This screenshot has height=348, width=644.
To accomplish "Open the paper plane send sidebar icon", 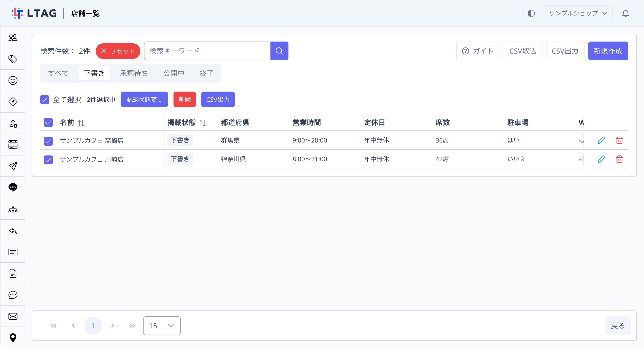I will pyautogui.click(x=13, y=166).
